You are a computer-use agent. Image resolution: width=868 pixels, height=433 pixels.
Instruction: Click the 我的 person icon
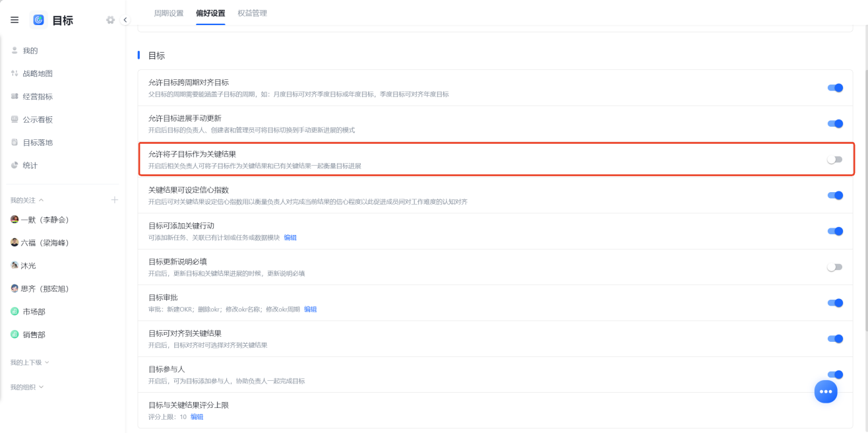click(15, 50)
